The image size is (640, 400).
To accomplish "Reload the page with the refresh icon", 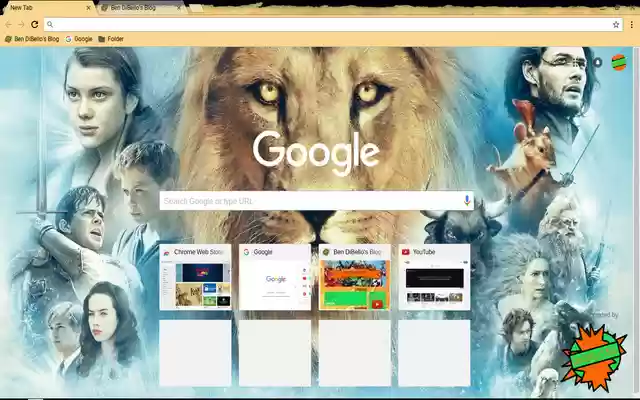I will (x=35, y=24).
